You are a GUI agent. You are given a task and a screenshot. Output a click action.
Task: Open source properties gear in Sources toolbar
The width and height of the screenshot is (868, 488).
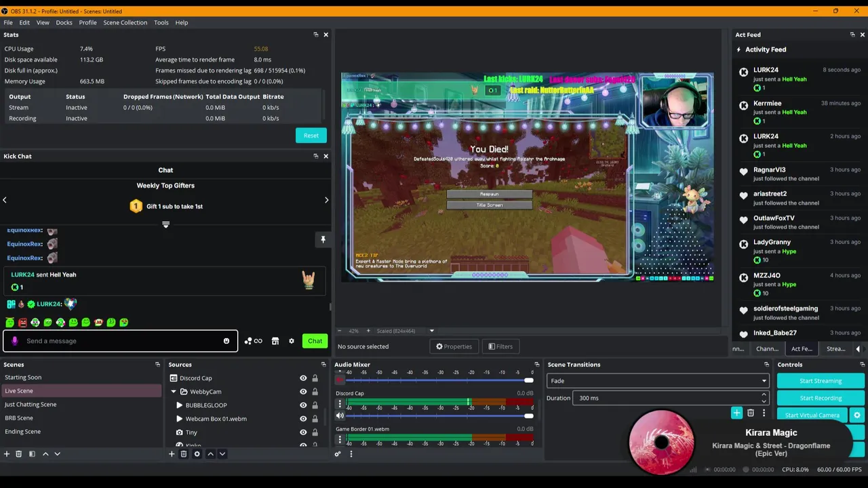(x=197, y=453)
